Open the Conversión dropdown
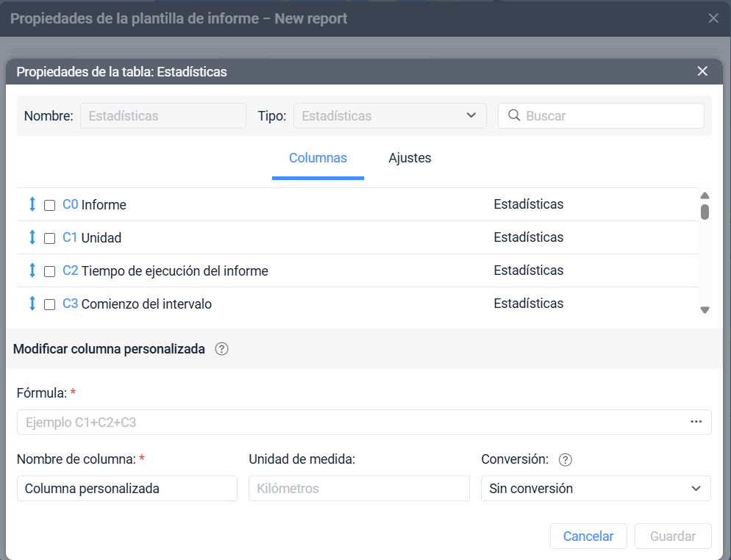The image size is (731, 560). pos(595,489)
